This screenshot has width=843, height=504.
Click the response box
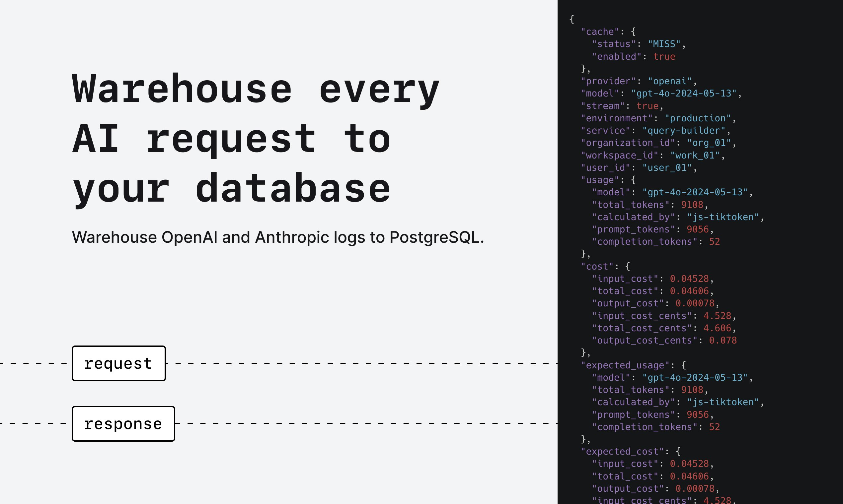pos(123,423)
